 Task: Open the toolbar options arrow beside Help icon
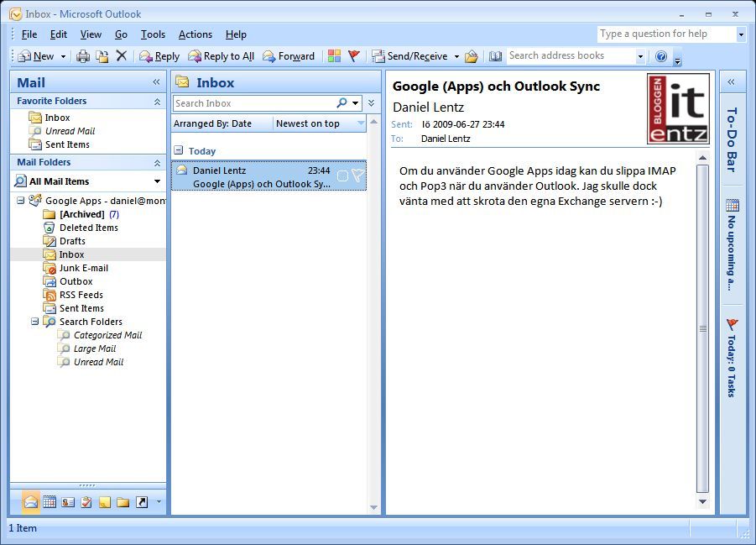click(677, 60)
